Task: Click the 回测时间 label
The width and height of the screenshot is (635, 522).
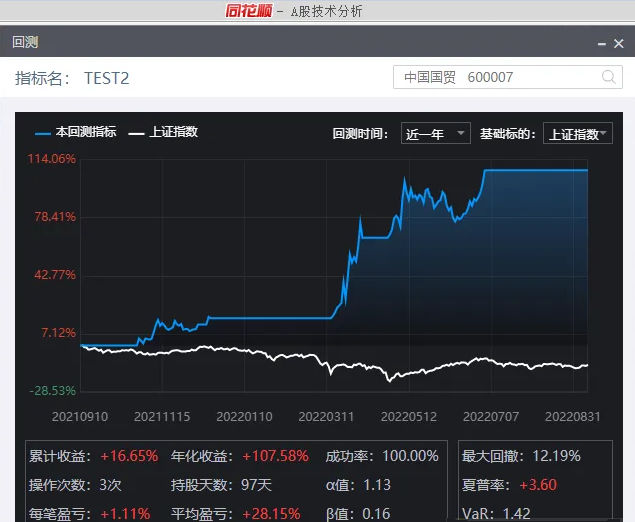Action: tap(360, 133)
